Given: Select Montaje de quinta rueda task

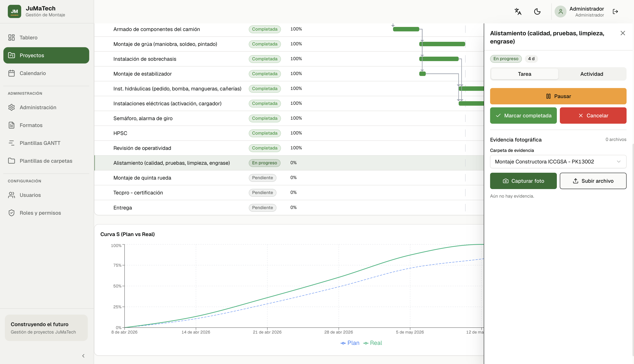Looking at the screenshot, I should click(x=289, y=178).
